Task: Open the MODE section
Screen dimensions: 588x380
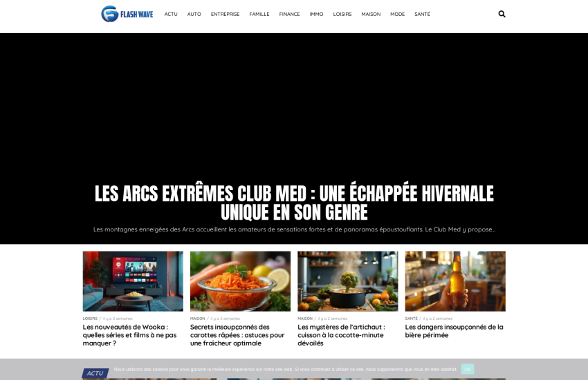Action: pos(398,15)
